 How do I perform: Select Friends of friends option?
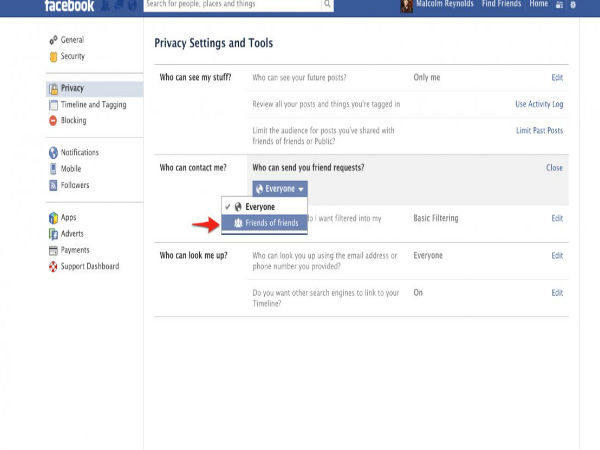coord(264,223)
